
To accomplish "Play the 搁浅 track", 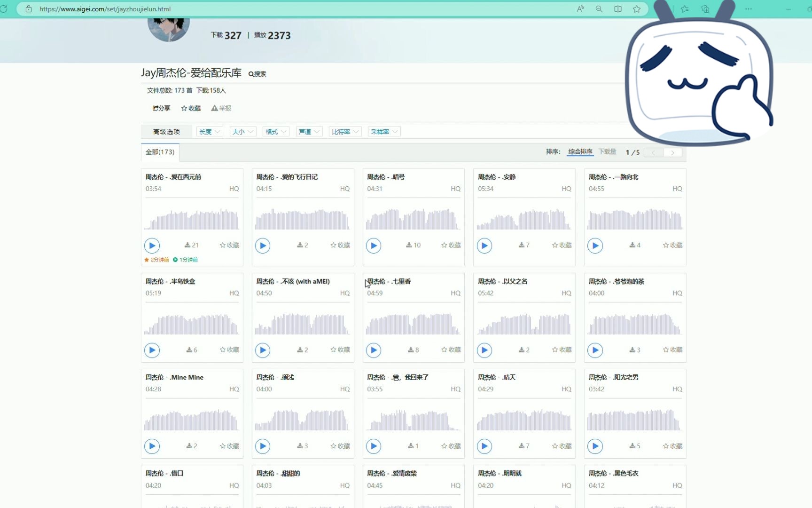I will point(263,446).
